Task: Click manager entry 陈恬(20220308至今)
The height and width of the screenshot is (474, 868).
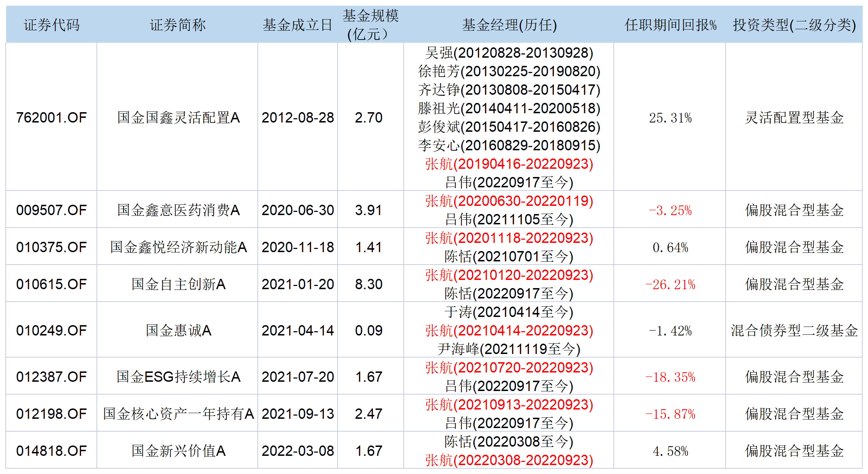Action: tap(509, 442)
